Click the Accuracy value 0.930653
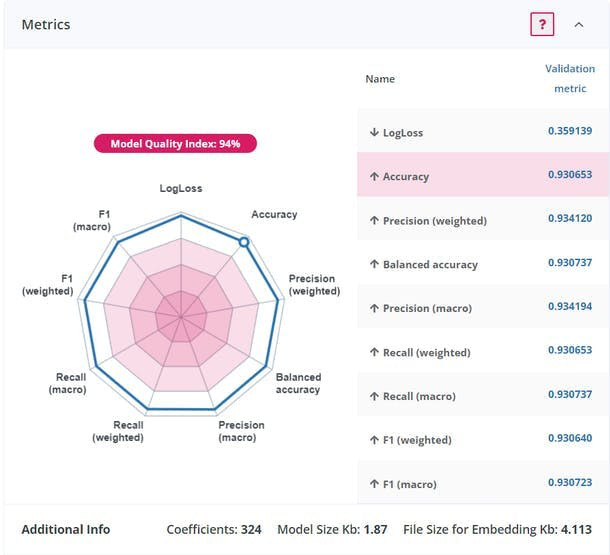 tap(570, 175)
